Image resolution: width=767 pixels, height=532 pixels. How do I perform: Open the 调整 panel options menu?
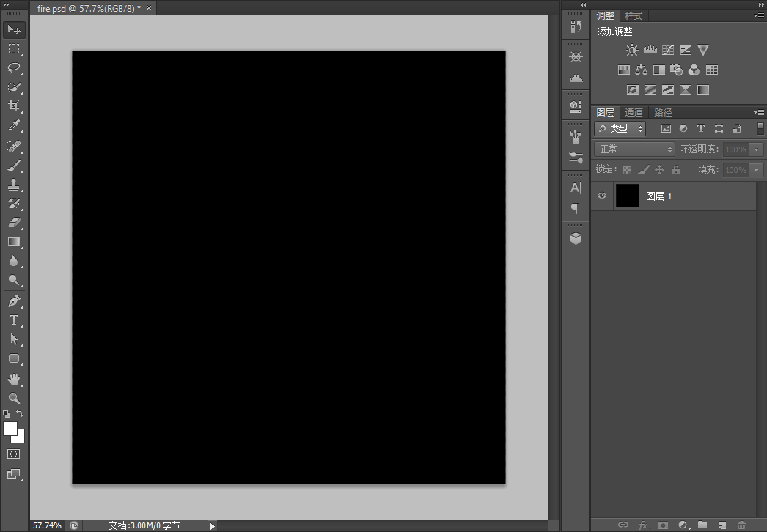(x=759, y=16)
